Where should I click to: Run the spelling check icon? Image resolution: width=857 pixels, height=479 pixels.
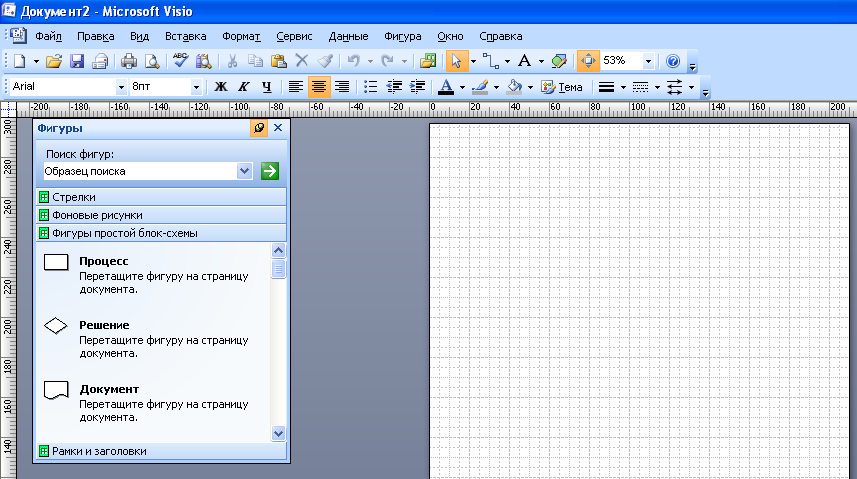tap(180, 61)
